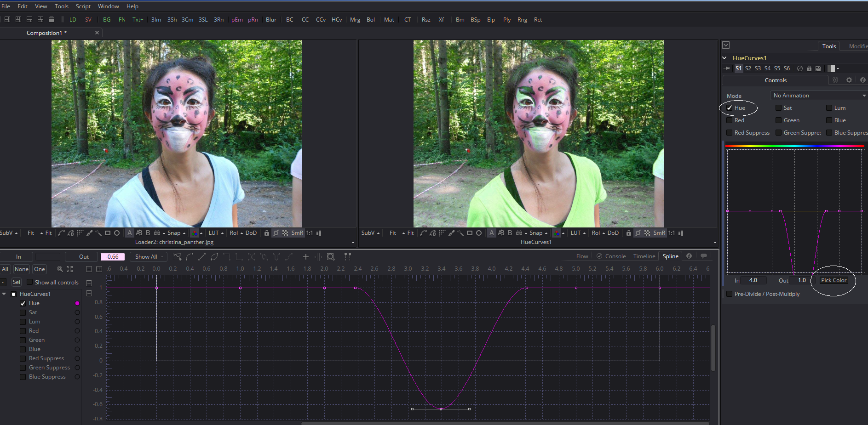
Task: Click the Sel button above spline tree
Action: pyautogui.click(x=16, y=282)
